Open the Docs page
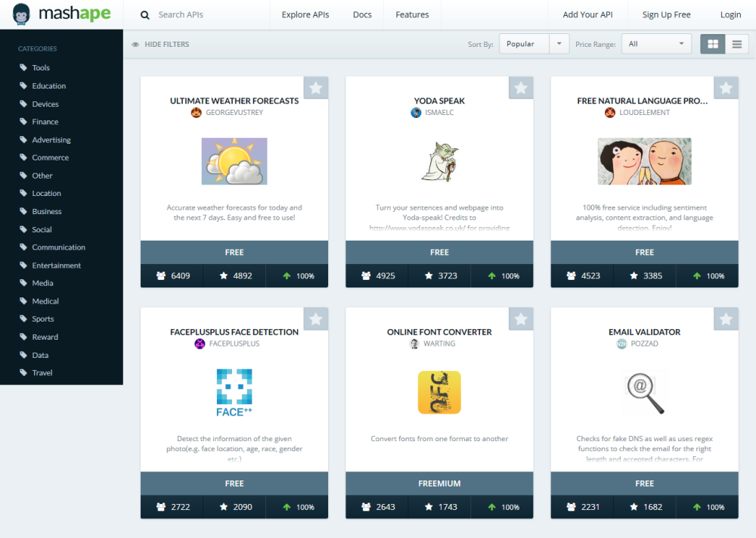Viewport: 756px width, 538px height. click(362, 14)
